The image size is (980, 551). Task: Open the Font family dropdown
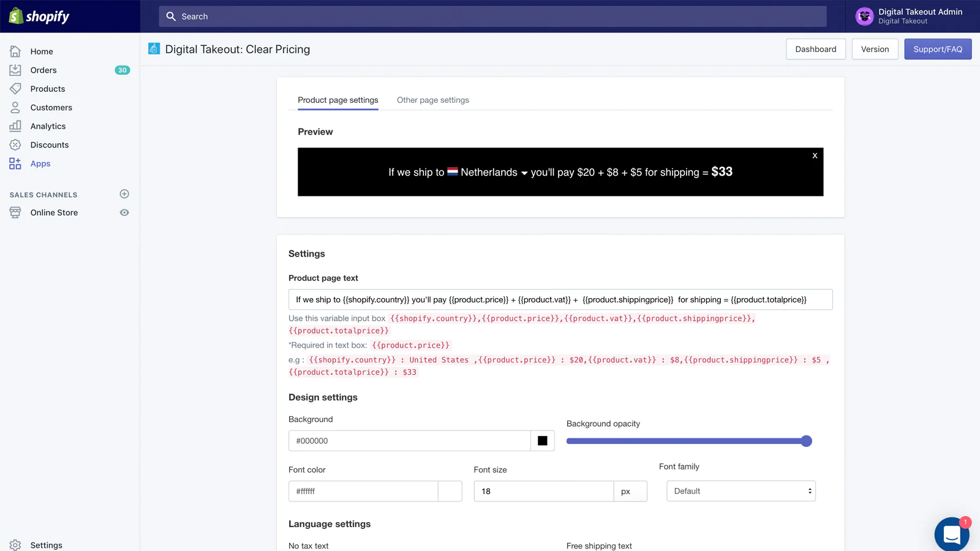click(x=741, y=491)
